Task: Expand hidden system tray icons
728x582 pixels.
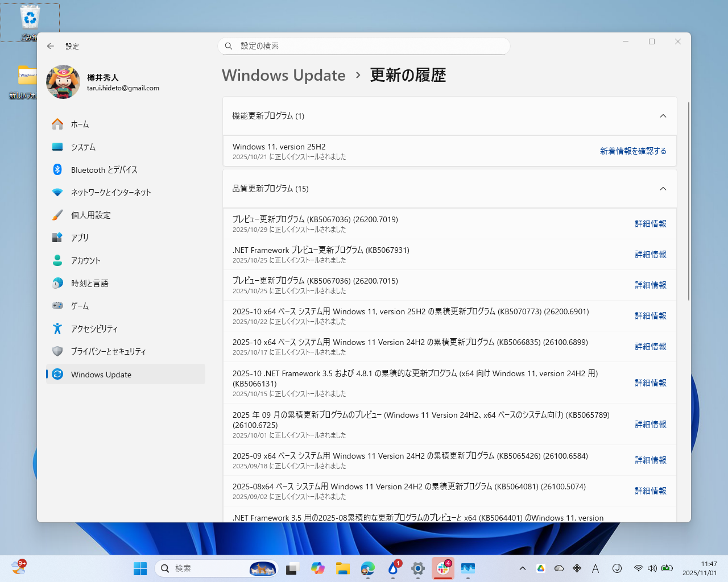Action: click(x=522, y=568)
